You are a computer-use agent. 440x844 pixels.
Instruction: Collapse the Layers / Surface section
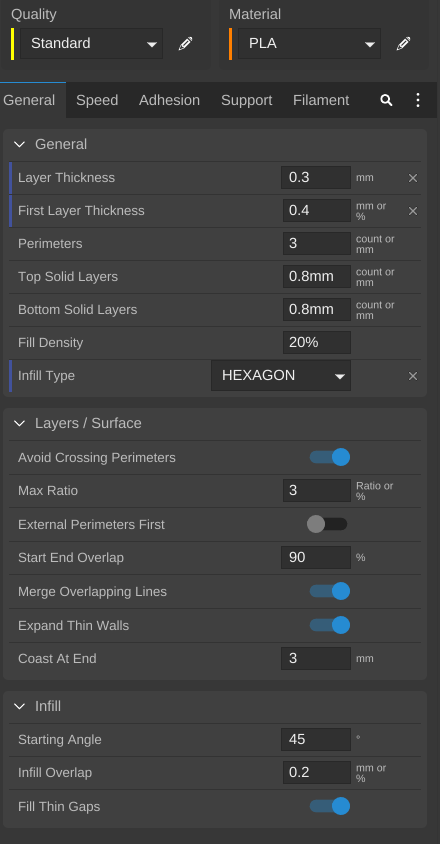pyautogui.click(x=19, y=423)
